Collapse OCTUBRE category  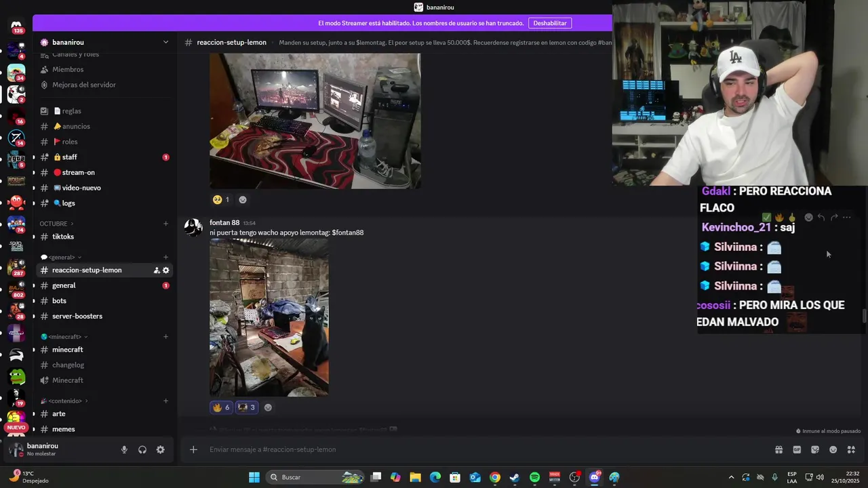pos(56,224)
